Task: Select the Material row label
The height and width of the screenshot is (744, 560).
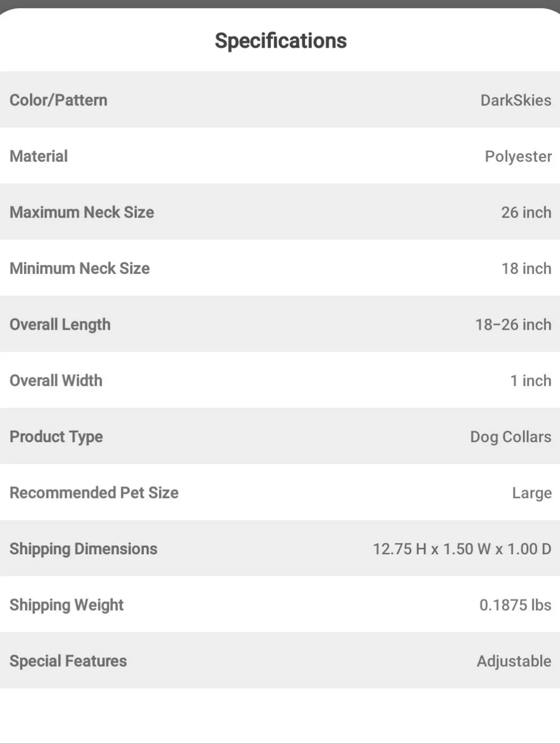Action: (x=39, y=156)
